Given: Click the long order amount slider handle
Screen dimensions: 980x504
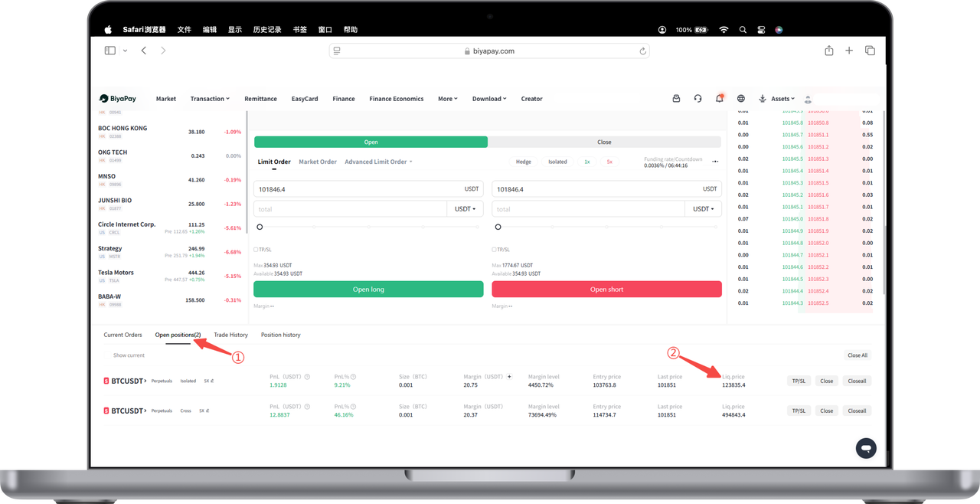Looking at the screenshot, I should click(260, 227).
